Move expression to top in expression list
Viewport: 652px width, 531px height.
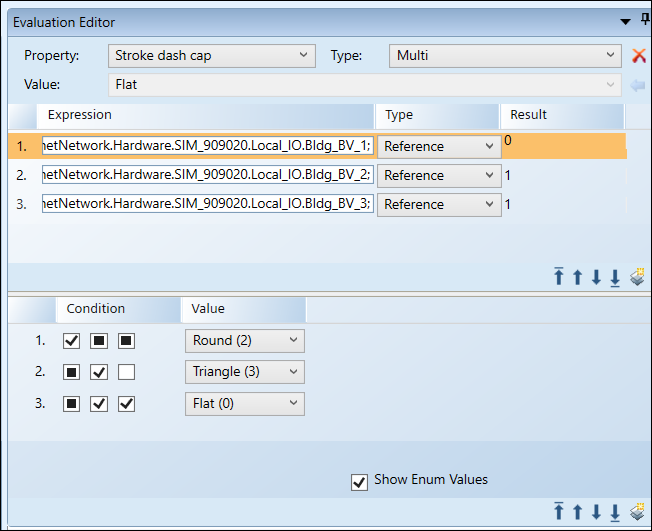pyautogui.click(x=559, y=277)
